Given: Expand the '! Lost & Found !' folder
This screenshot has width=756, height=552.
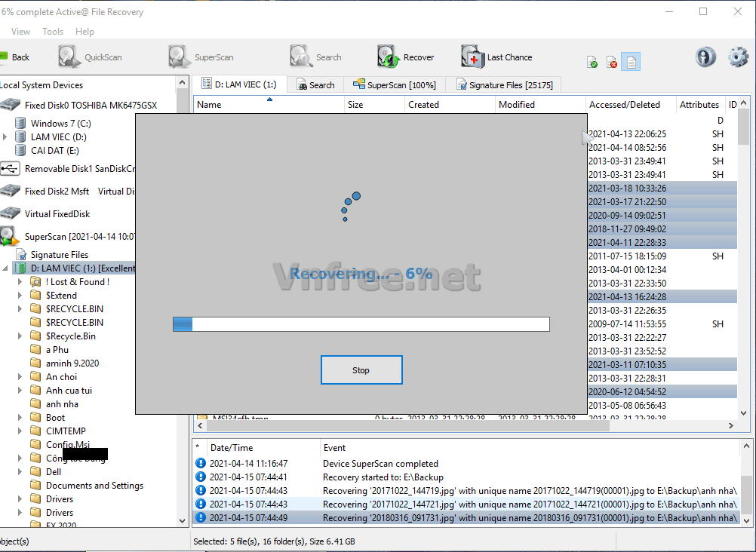Looking at the screenshot, I should (20, 282).
